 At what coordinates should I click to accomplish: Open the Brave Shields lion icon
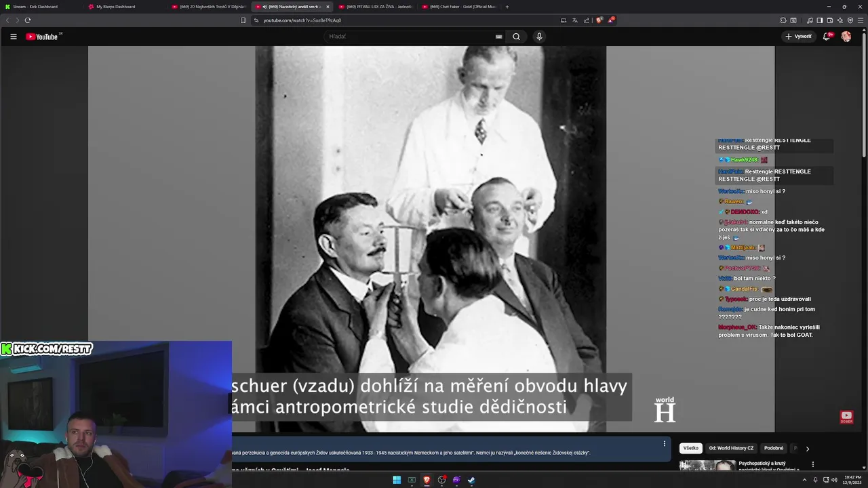coord(599,20)
